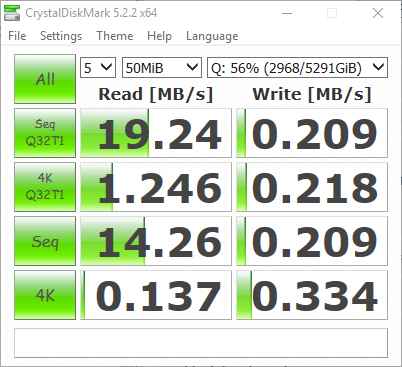This screenshot has width=402, height=367.
Task: Click the CrystalDiskMark app icon in title bar
Action: (12, 13)
